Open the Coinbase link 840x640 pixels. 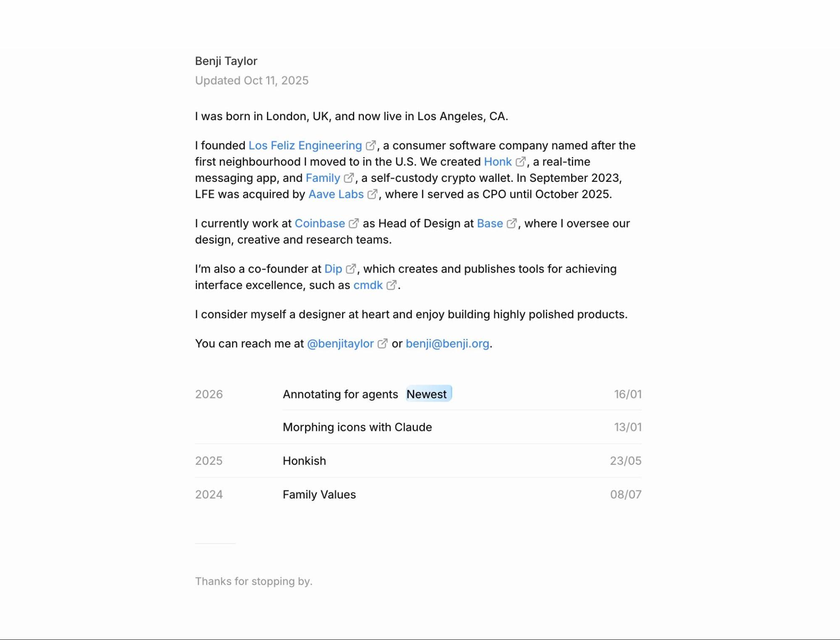tap(319, 223)
